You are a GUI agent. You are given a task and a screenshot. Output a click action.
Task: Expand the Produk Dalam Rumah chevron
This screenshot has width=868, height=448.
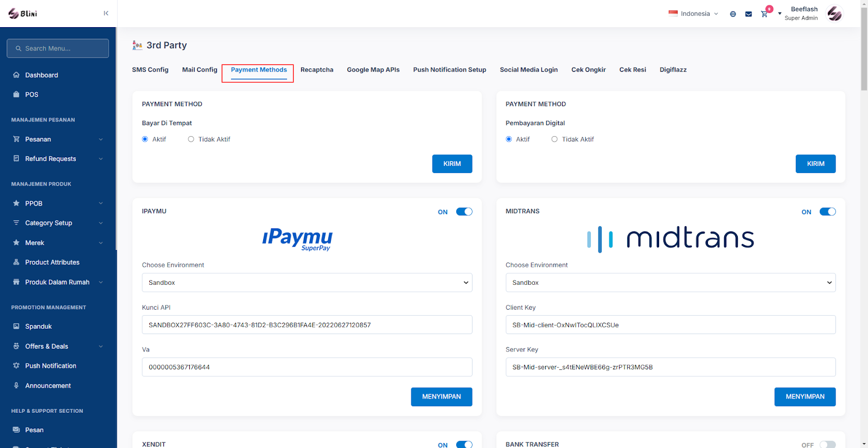click(101, 282)
